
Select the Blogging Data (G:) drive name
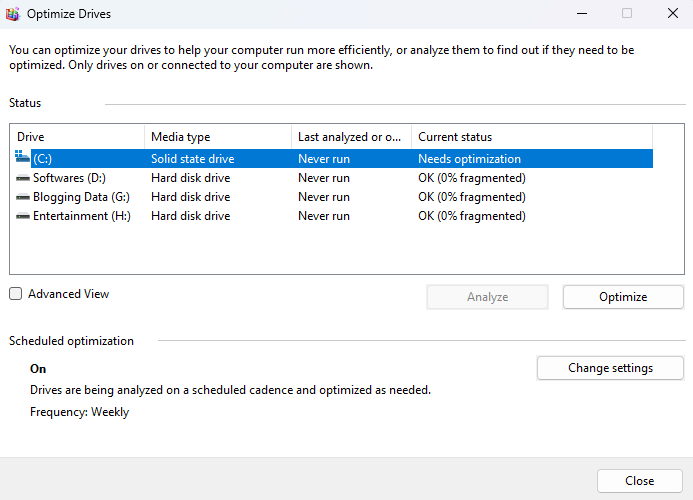click(81, 197)
